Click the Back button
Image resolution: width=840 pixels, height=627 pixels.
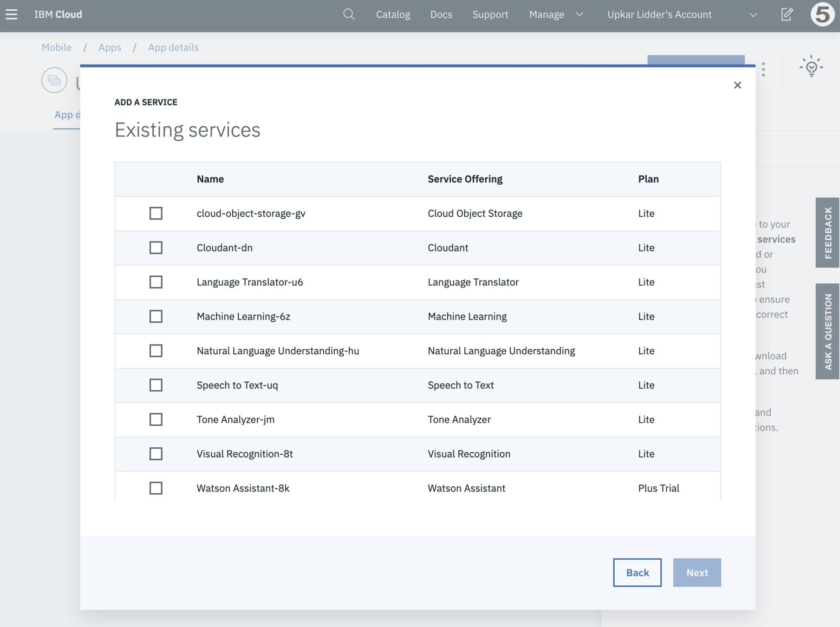click(637, 572)
